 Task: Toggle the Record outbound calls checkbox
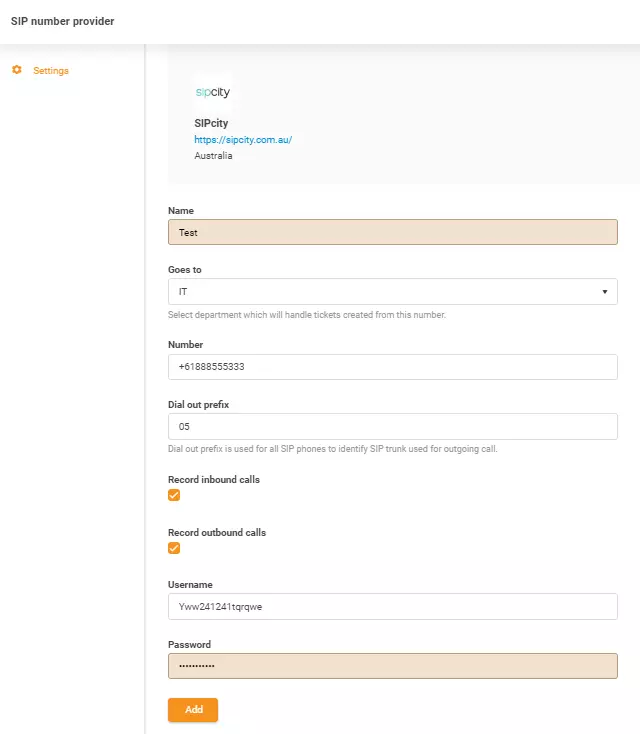tap(174, 548)
